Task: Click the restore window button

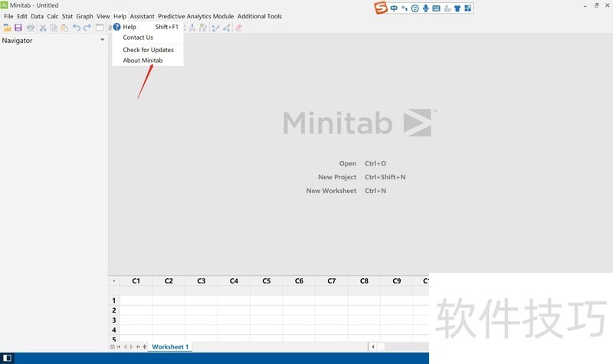Action: pos(596,5)
